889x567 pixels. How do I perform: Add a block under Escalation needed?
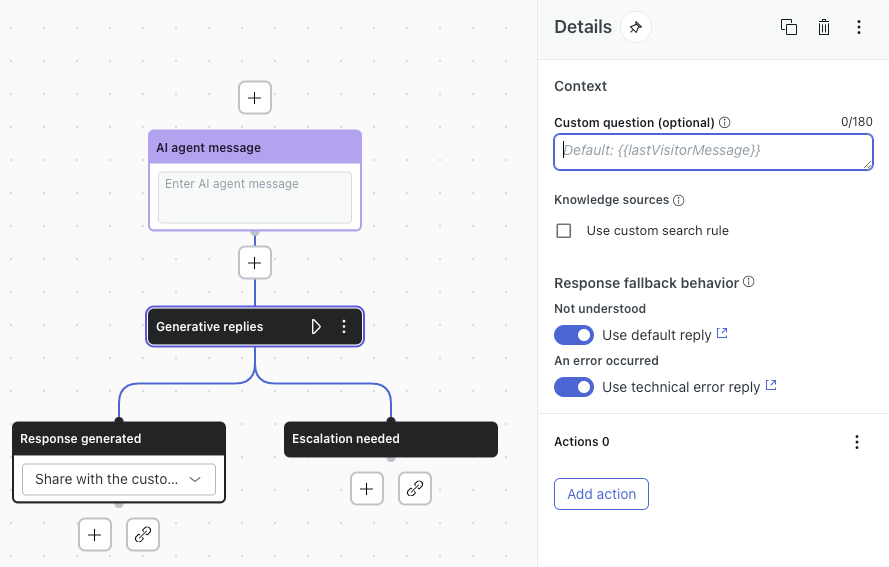coord(367,488)
